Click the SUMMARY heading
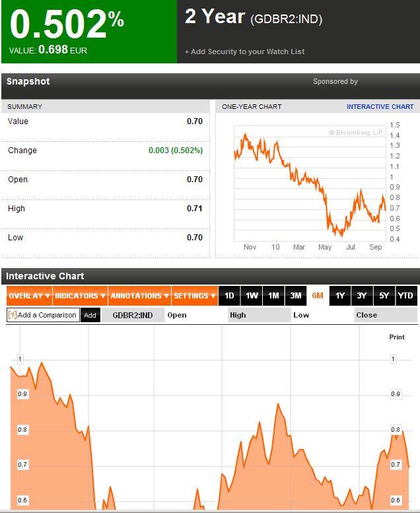The height and width of the screenshot is (513, 420). pyautogui.click(x=24, y=107)
